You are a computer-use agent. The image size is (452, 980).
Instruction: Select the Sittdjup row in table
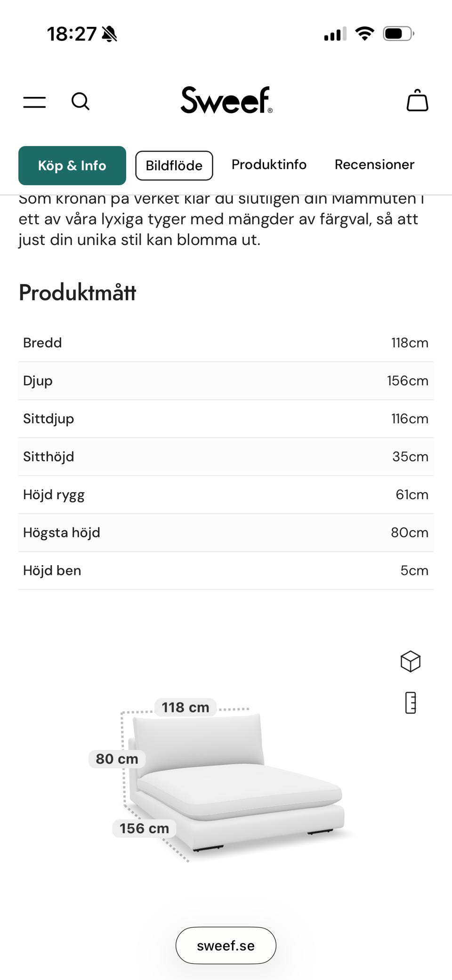(x=226, y=419)
